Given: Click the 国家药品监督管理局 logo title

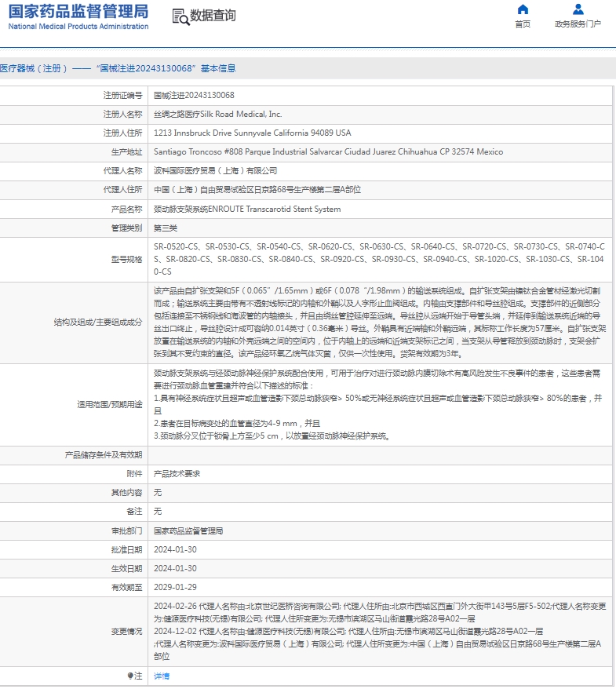Looking at the screenshot, I should pos(78,12).
